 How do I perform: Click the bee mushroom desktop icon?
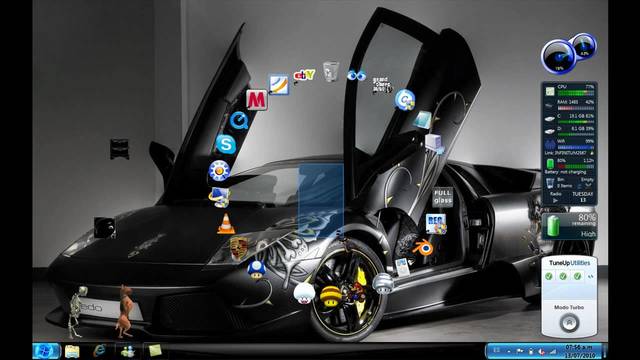click(x=330, y=296)
